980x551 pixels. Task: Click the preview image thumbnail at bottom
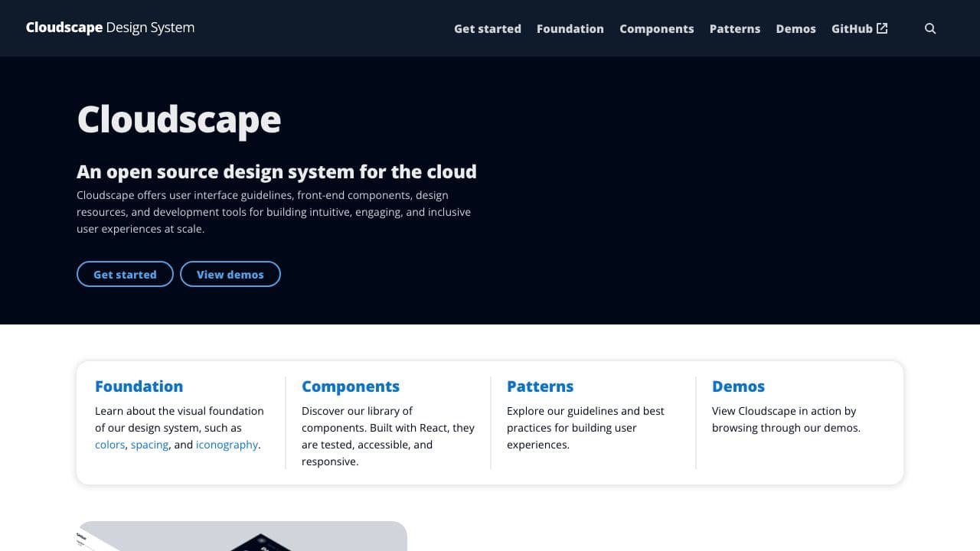click(x=242, y=536)
